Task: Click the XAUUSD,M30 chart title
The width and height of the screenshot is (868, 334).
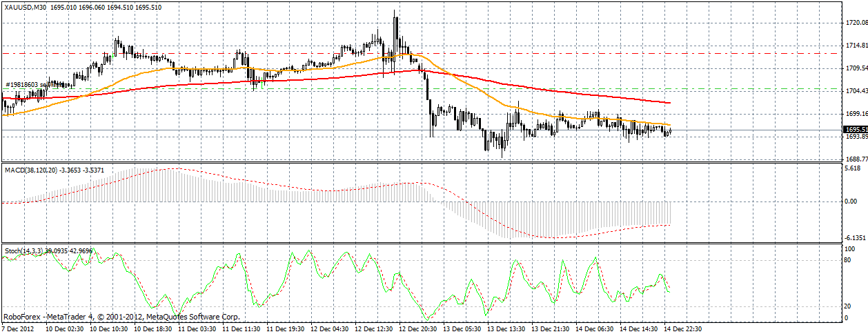Action: (x=26, y=6)
